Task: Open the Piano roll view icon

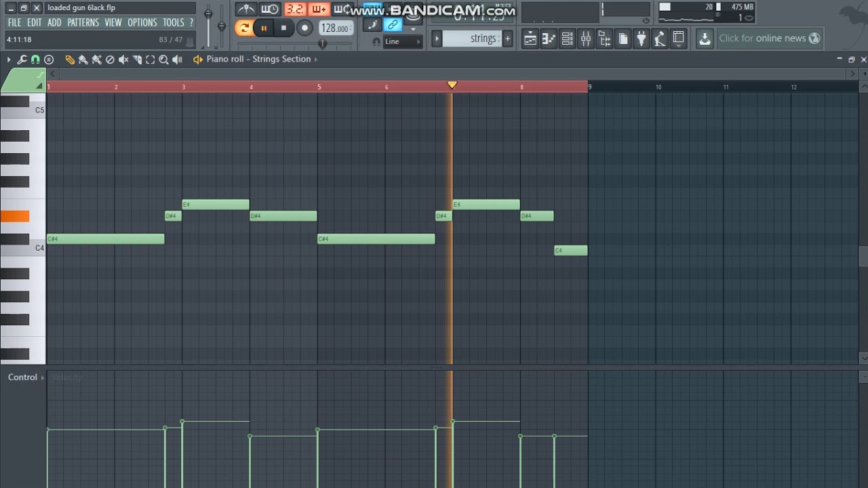Action: 549,39
